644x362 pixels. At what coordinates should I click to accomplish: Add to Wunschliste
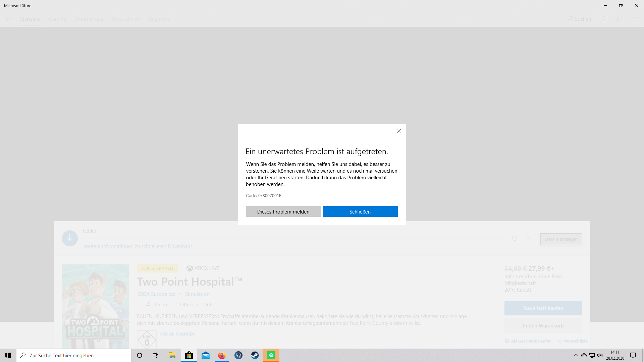coord(573,341)
